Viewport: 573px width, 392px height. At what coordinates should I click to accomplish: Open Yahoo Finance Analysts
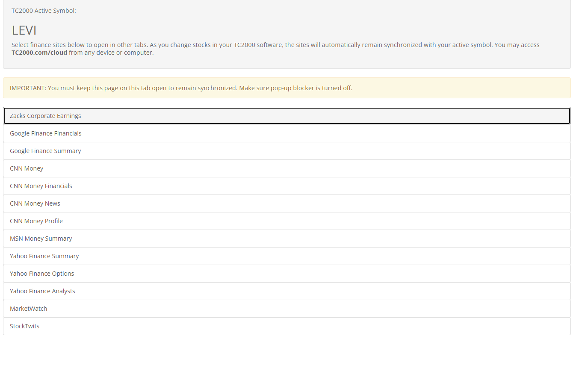coord(286,291)
